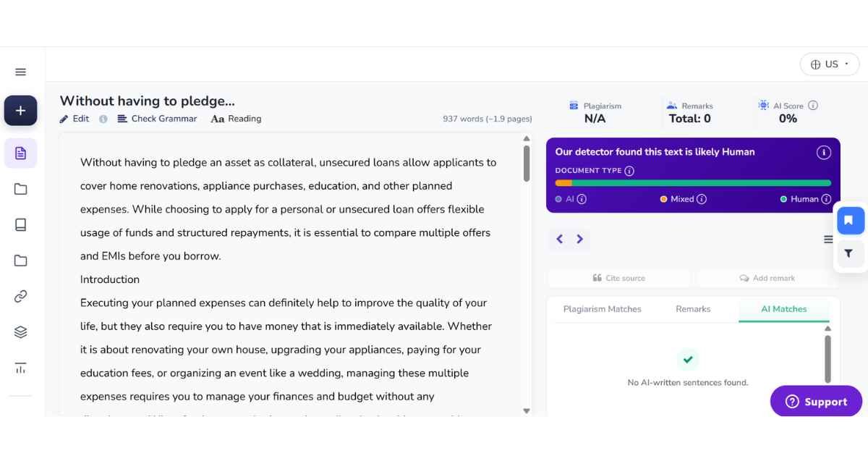
Task: Click the plus button to create new document
Action: [20, 111]
